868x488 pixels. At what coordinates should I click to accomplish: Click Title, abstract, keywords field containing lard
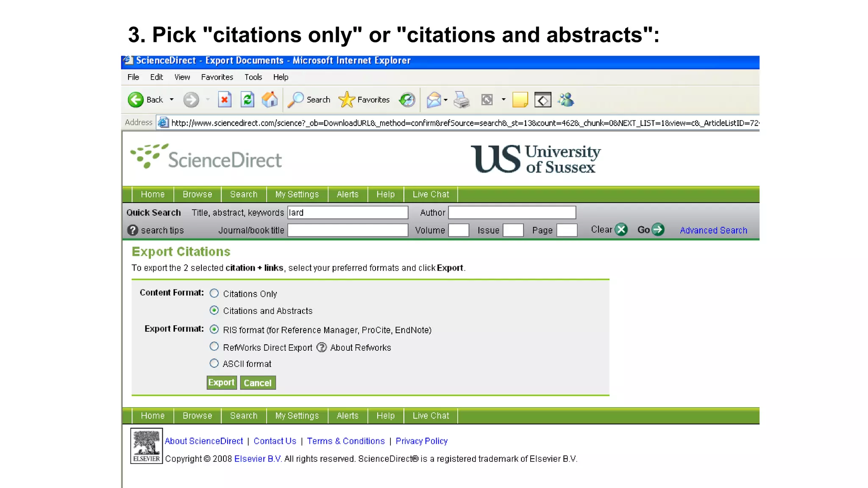click(x=348, y=212)
